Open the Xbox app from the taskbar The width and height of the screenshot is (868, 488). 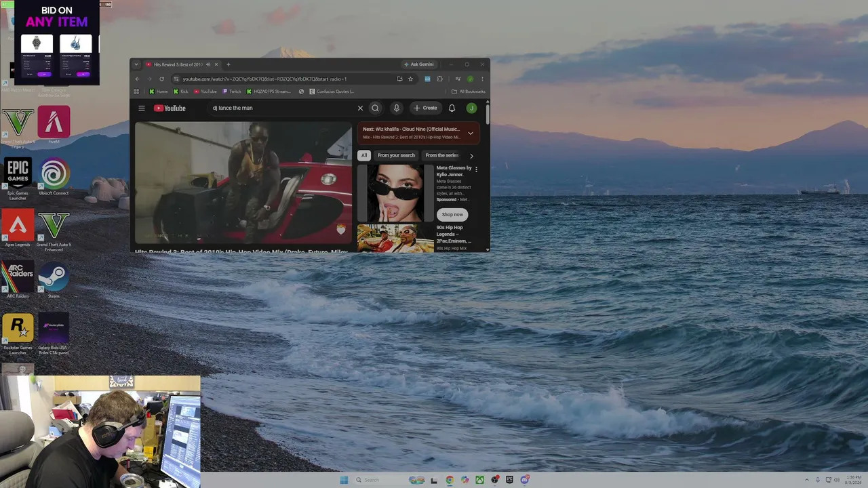click(479, 480)
